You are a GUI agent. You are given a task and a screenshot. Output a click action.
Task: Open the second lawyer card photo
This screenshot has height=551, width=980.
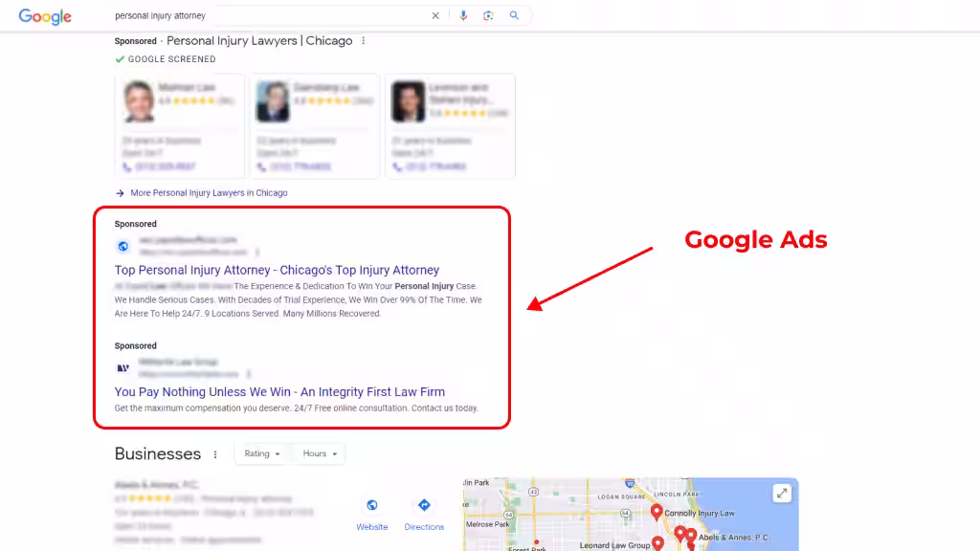pos(273,101)
